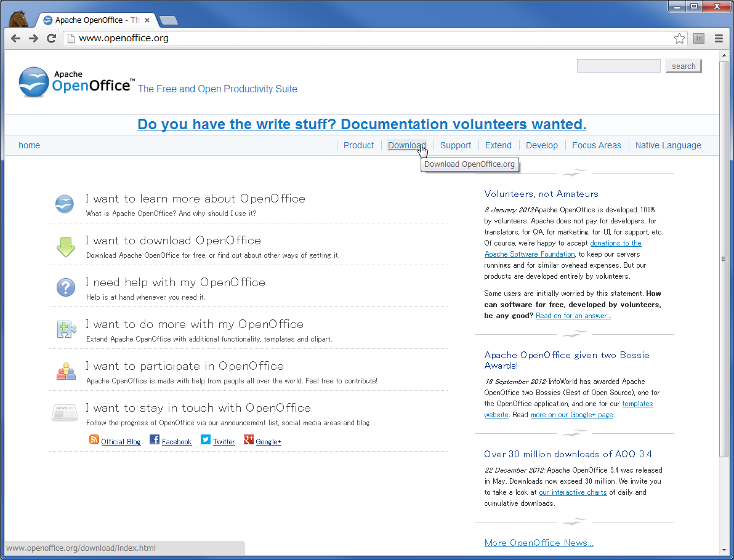Open 'Read on for an answer...' link
Image resolution: width=734 pixels, height=560 pixels.
tap(573, 316)
